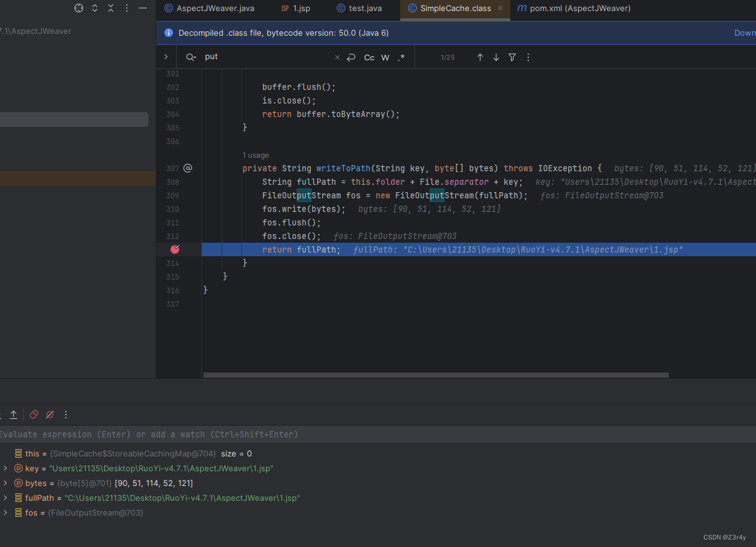Click the '1 usage' hint above writeToPath

coord(255,155)
